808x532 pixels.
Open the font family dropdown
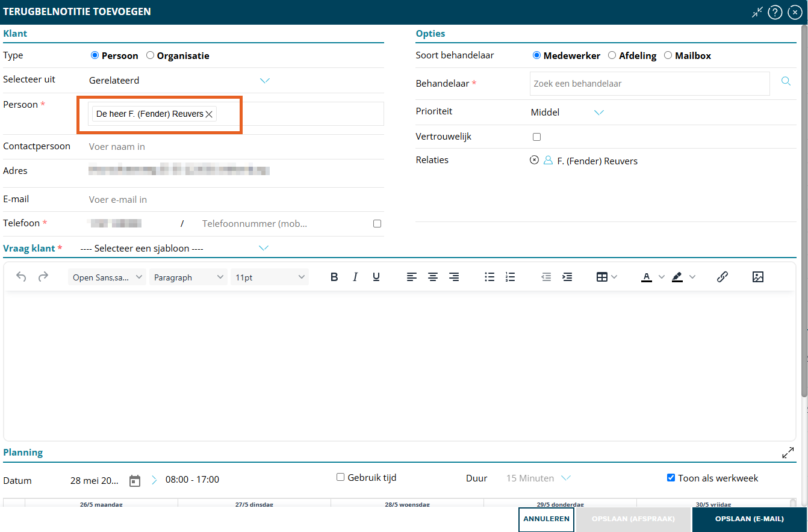107,277
